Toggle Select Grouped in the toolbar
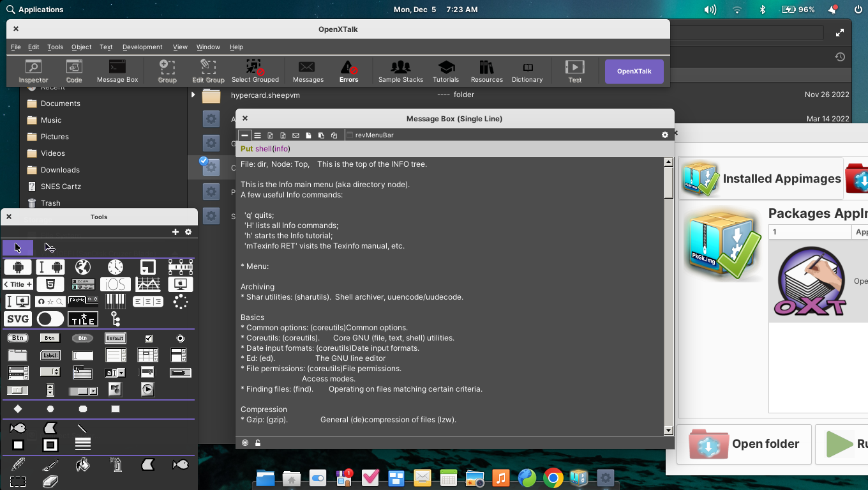This screenshot has width=868, height=490. pos(255,71)
